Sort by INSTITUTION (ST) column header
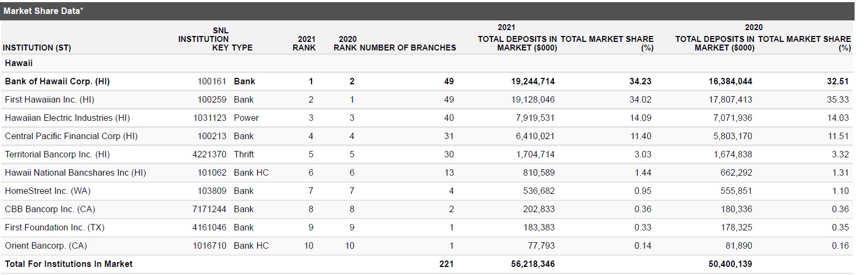The width and height of the screenshot is (868, 275). click(x=37, y=48)
